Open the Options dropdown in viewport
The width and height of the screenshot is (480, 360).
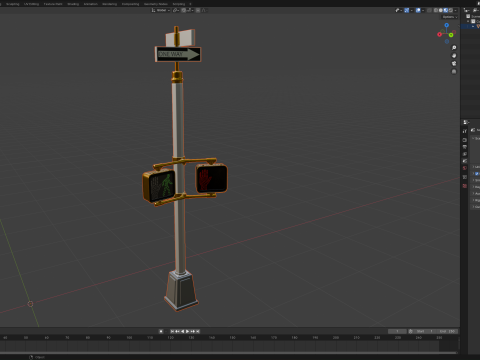450,17
